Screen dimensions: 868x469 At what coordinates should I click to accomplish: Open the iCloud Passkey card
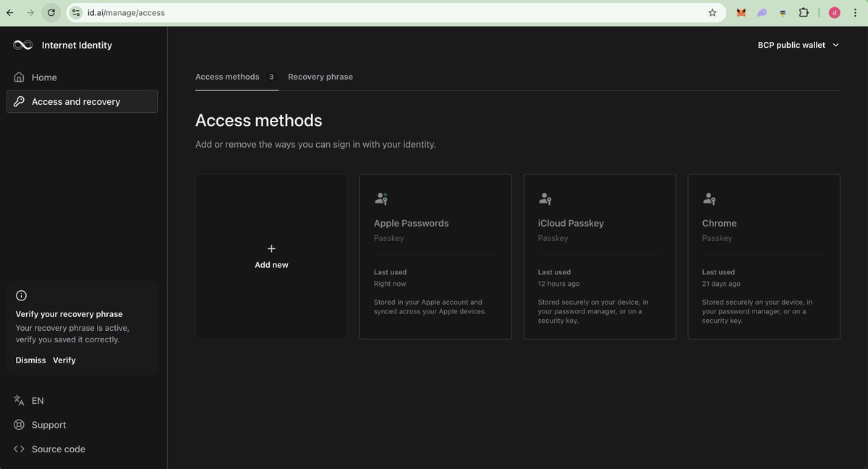[x=600, y=256]
